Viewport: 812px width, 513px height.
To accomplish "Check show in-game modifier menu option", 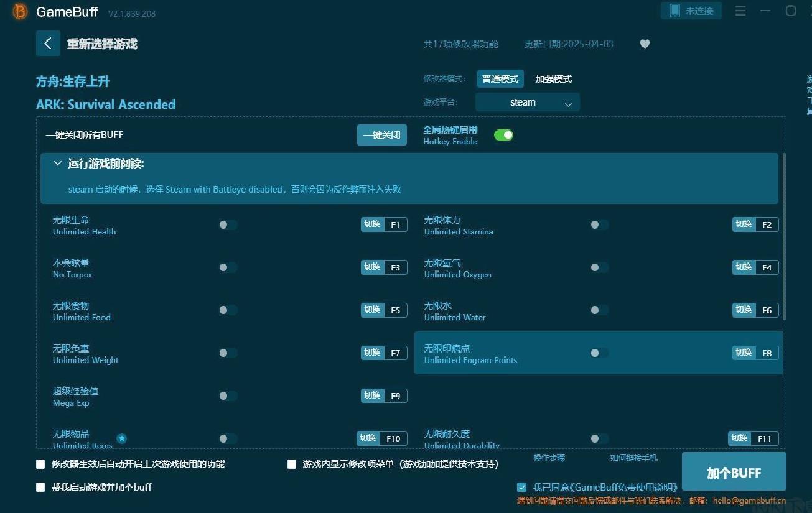I will pos(292,464).
